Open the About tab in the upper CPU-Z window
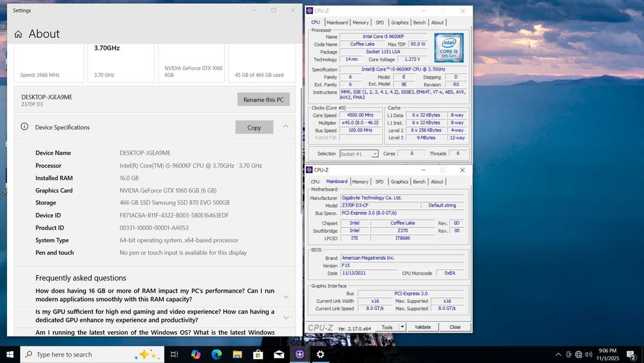644x363 pixels. [x=437, y=23]
